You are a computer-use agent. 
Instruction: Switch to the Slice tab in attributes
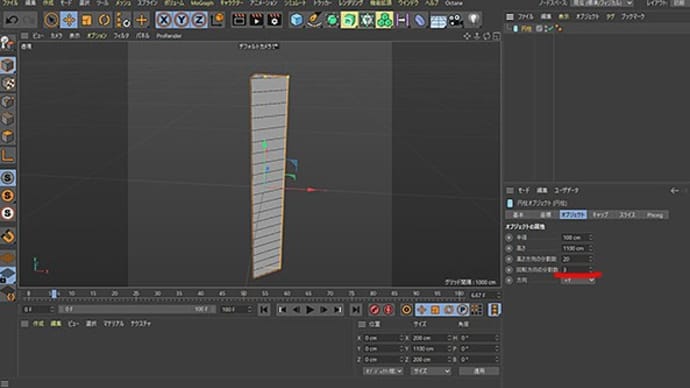(x=627, y=215)
